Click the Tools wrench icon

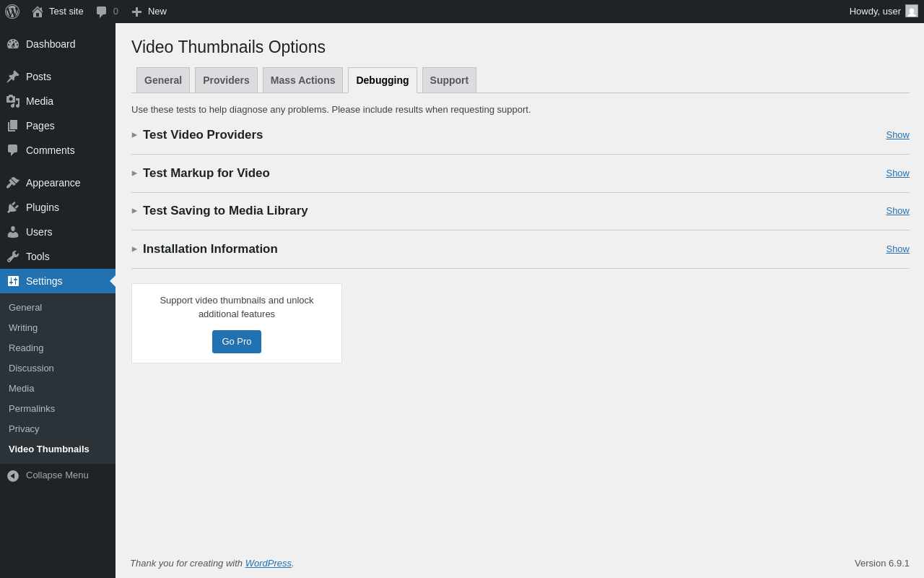click(13, 256)
